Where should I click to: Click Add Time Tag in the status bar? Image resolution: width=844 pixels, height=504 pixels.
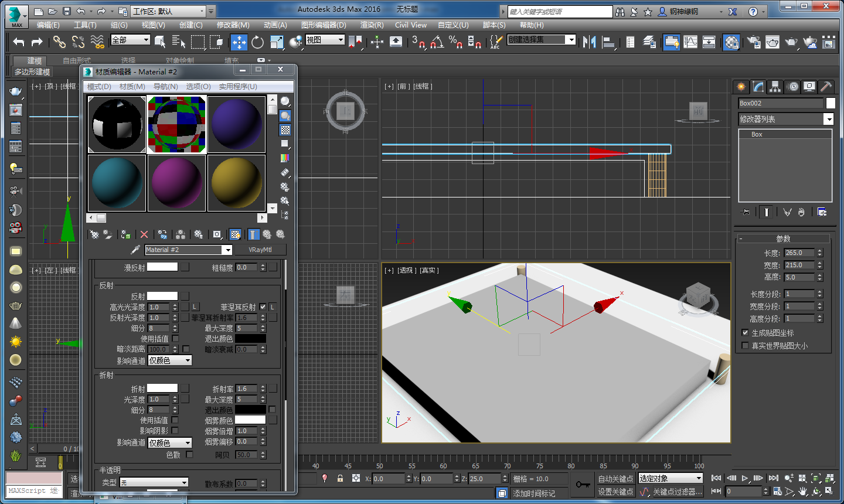click(534, 493)
